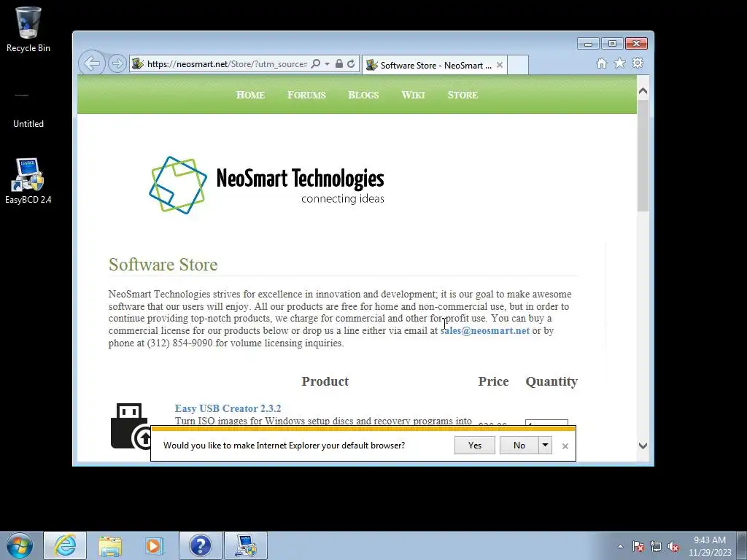
Task: Select the Software Store - NeoSmart tab
Action: click(x=435, y=65)
